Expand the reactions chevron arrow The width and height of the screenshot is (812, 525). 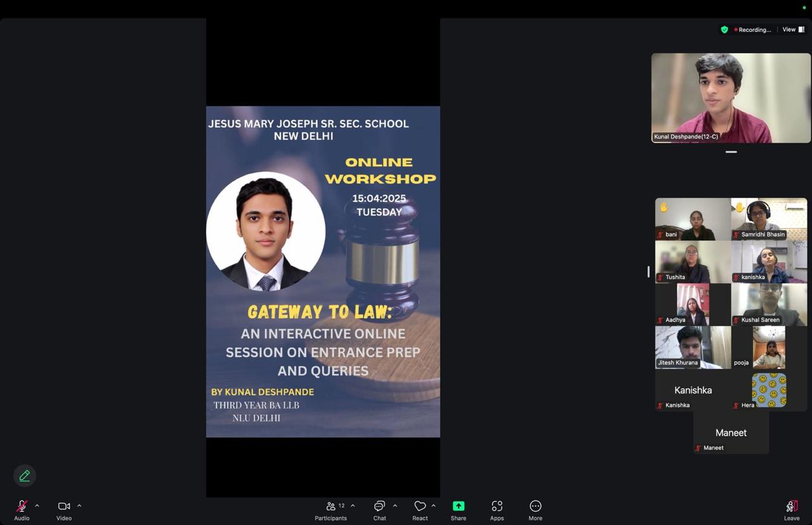pos(434,506)
